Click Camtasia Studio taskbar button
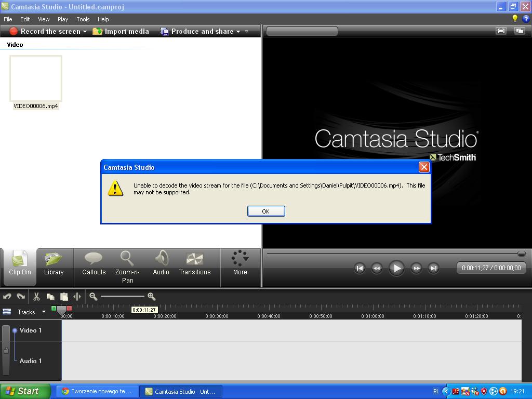This screenshot has width=532, height=399. [181, 391]
